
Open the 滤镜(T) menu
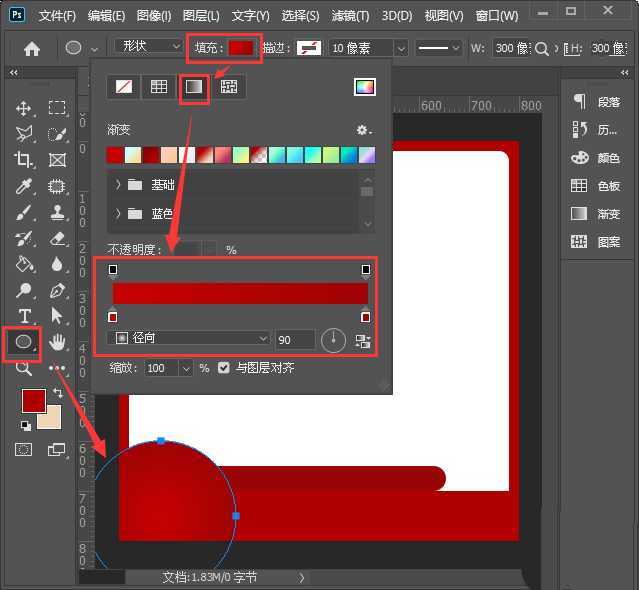click(349, 16)
